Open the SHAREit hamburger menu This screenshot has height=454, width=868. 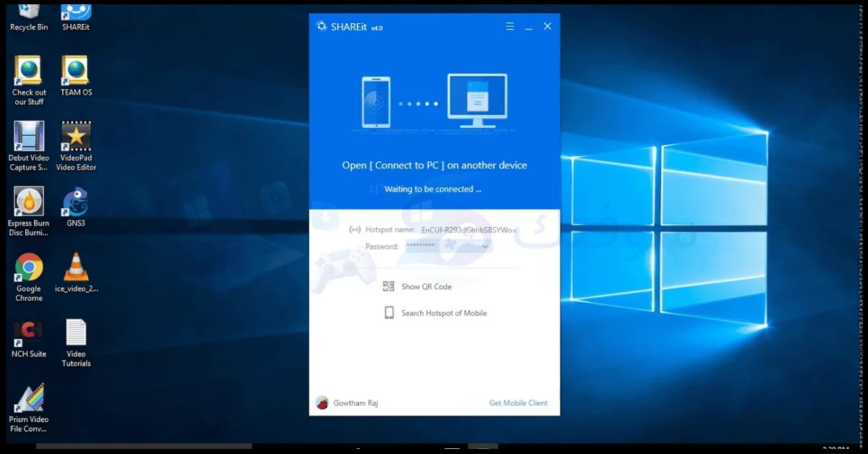click(x=510, y=27)
